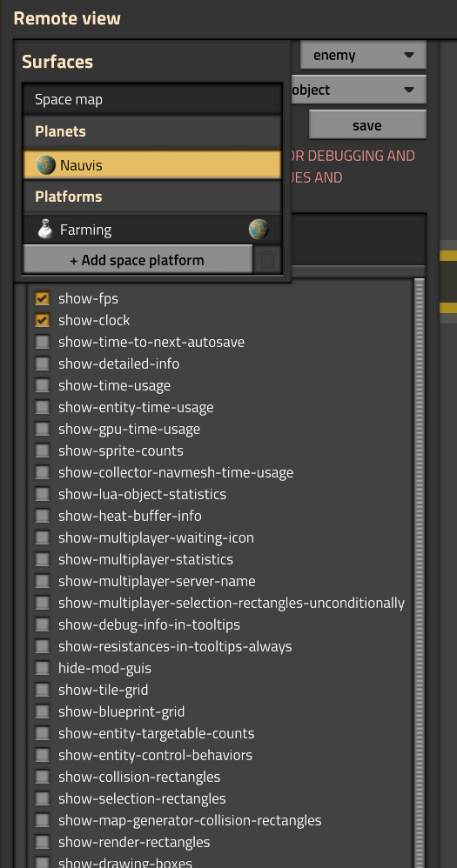
Task: Select the Farming platform label
Action: click(86, 230)
